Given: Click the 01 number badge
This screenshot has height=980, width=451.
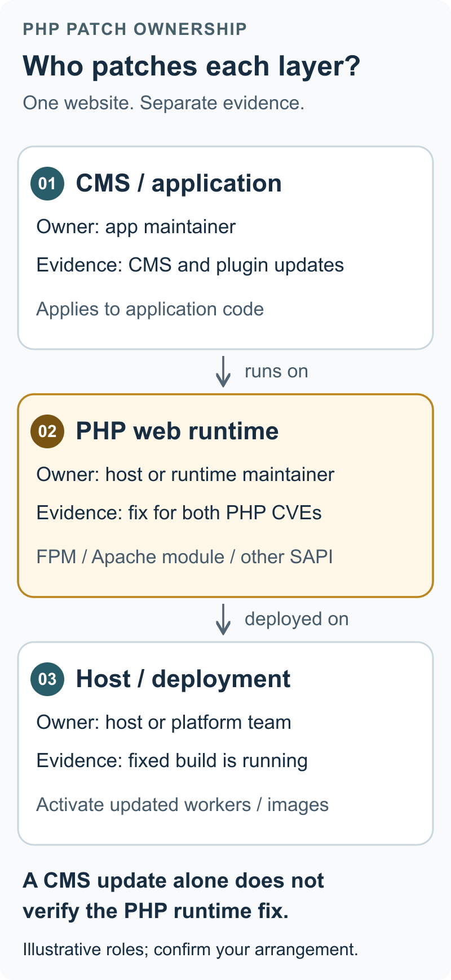Looking at the screenshot, I should pos(47,184).
